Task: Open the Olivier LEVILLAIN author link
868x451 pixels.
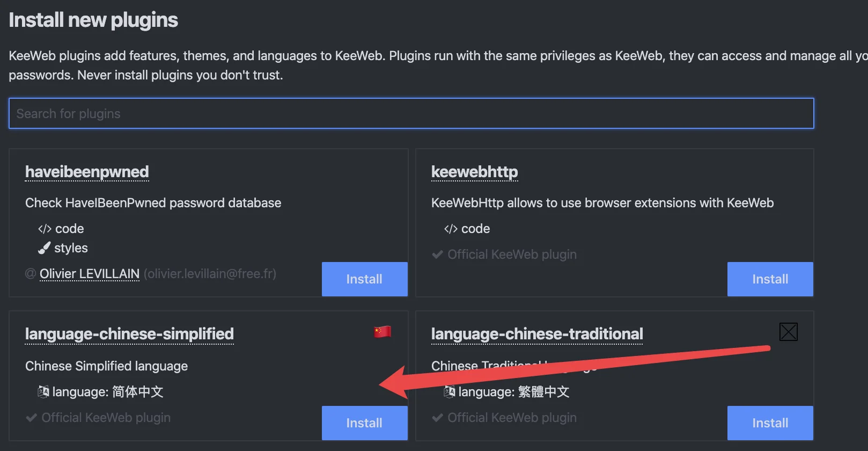Action: pos(90,274)
